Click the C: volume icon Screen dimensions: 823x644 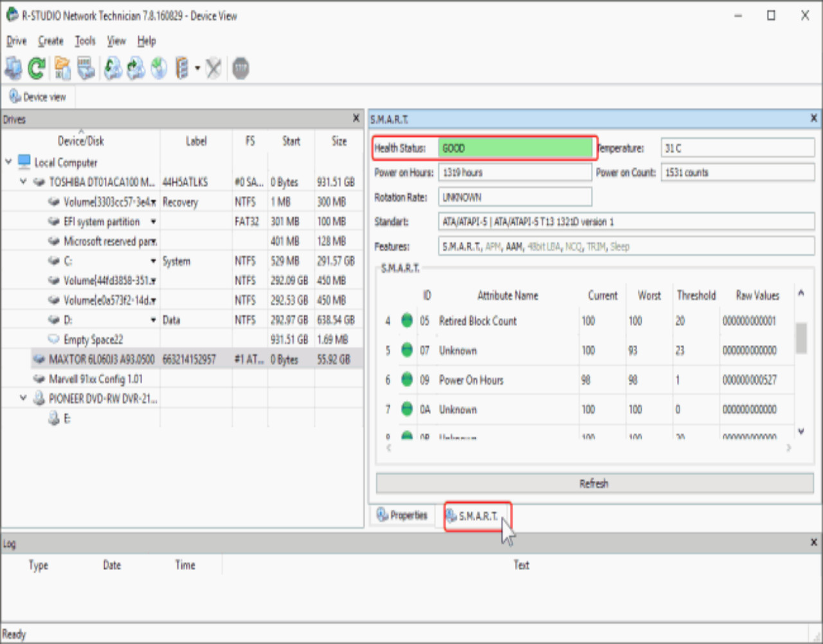(x=54, y=261)
